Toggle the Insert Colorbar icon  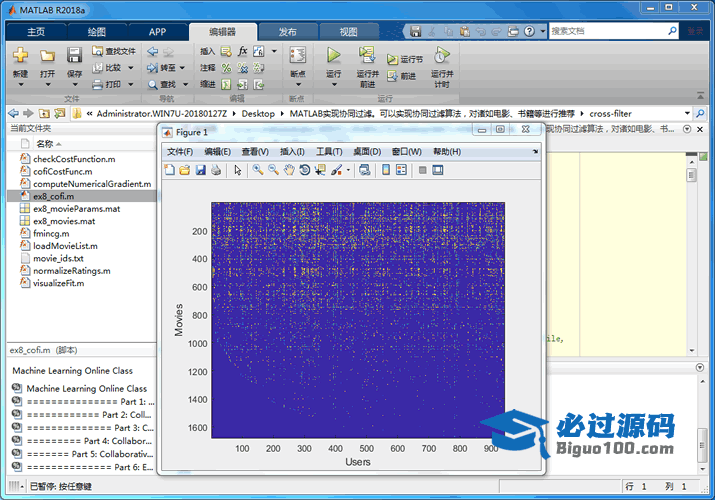click(386, 170)
